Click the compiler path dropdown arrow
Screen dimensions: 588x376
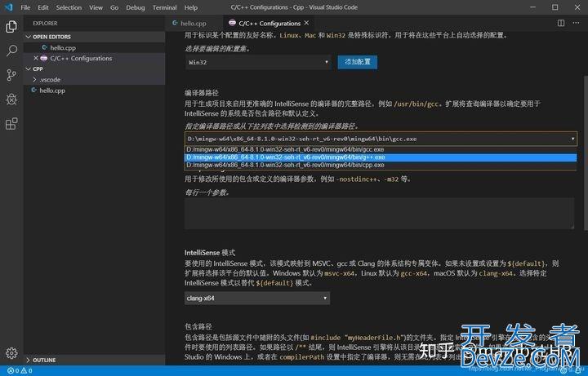[572, 139]
